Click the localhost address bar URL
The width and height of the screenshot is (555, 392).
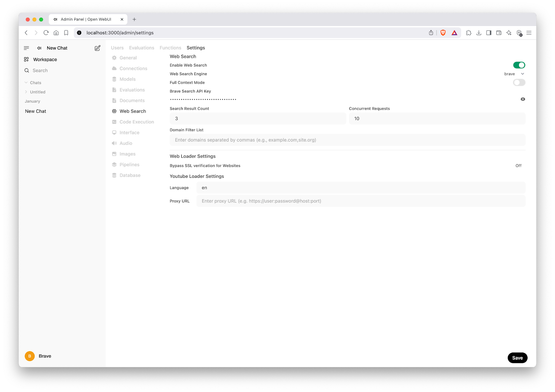[x=120, y=33]
